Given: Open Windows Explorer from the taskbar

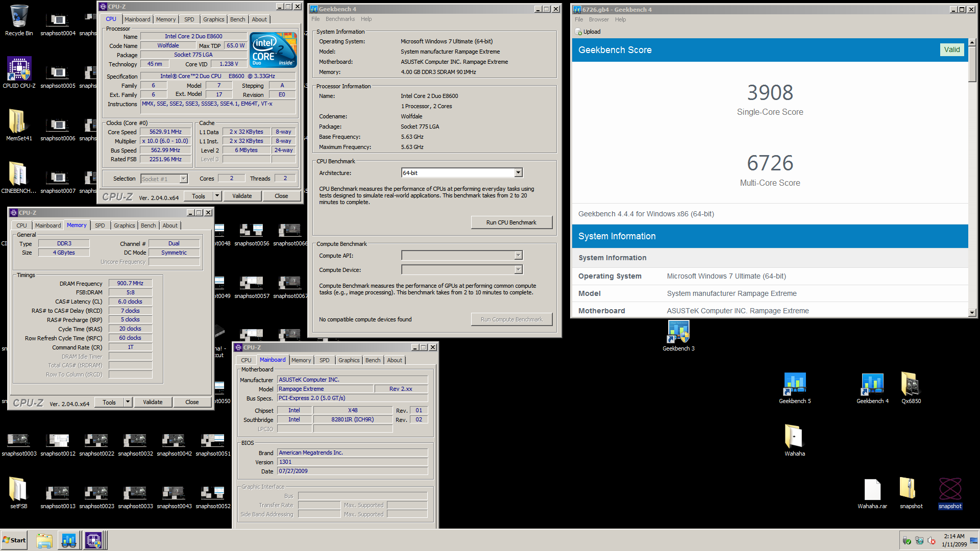Looking at the screenshot, I should [x=44, y=540].
